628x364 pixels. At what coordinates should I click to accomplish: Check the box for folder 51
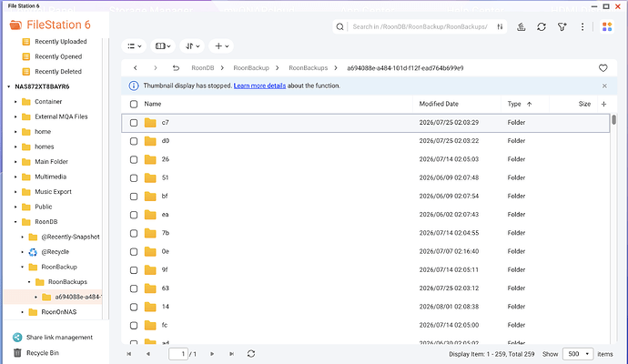tap(134, 178)
